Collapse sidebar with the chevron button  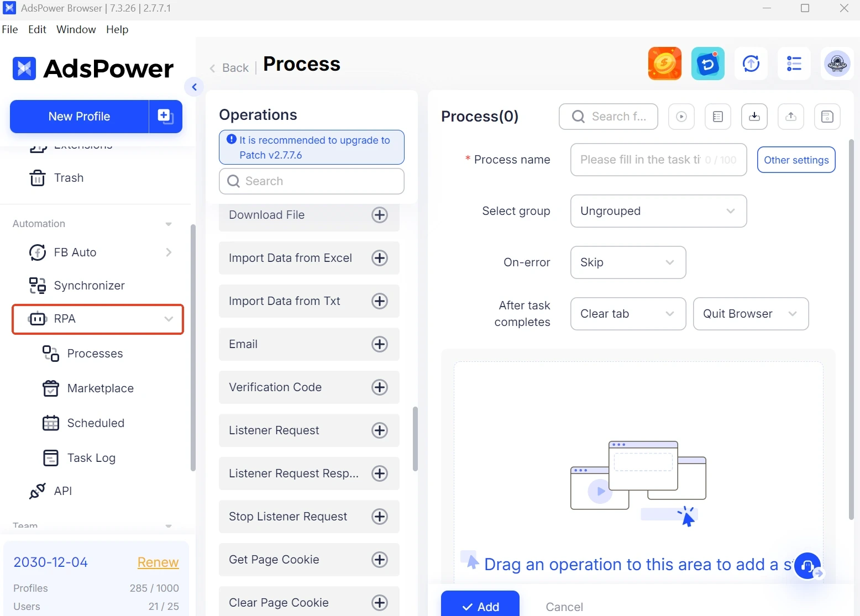[194, 87]
